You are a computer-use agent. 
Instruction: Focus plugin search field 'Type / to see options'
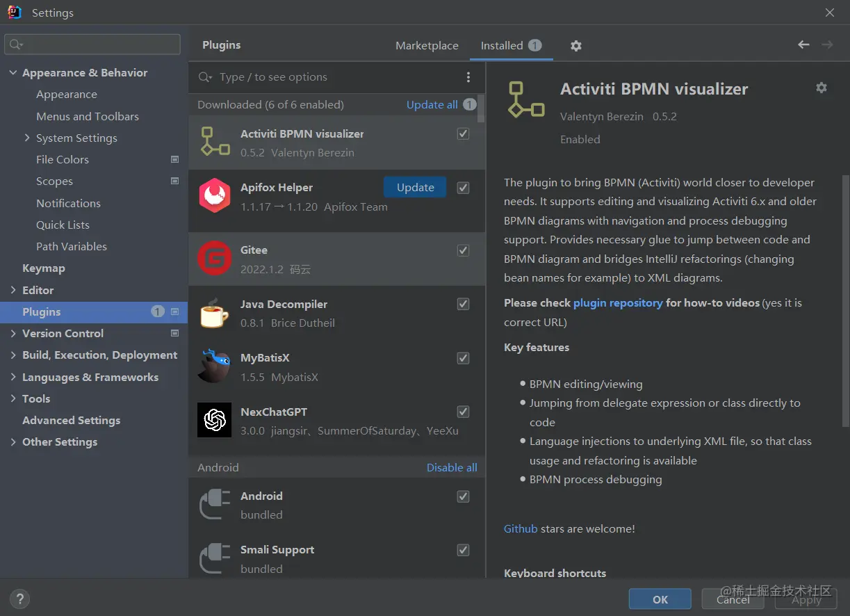pos(327,77)
